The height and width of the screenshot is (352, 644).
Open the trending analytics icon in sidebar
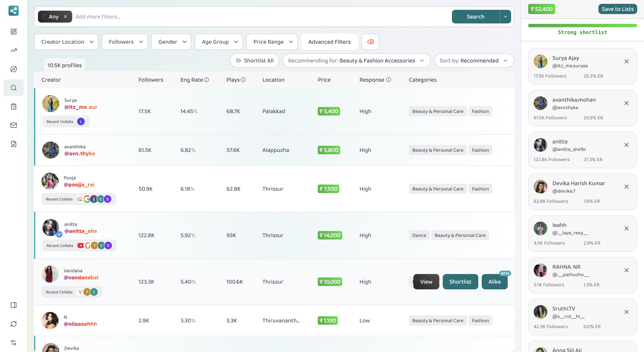click(x=13, y=50)
